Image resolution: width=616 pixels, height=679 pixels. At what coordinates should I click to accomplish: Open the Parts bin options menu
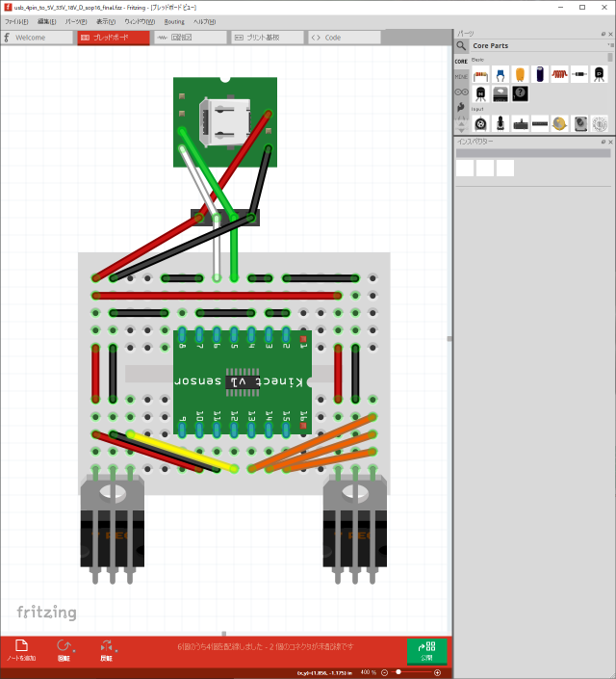[x=610, y=45]
